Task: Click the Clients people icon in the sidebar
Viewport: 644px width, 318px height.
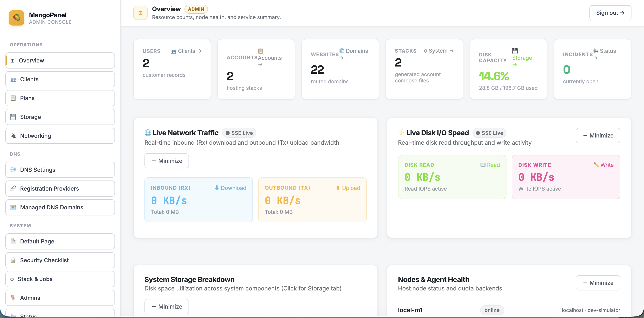Action: pyautogui.click(x=13, y=79)
